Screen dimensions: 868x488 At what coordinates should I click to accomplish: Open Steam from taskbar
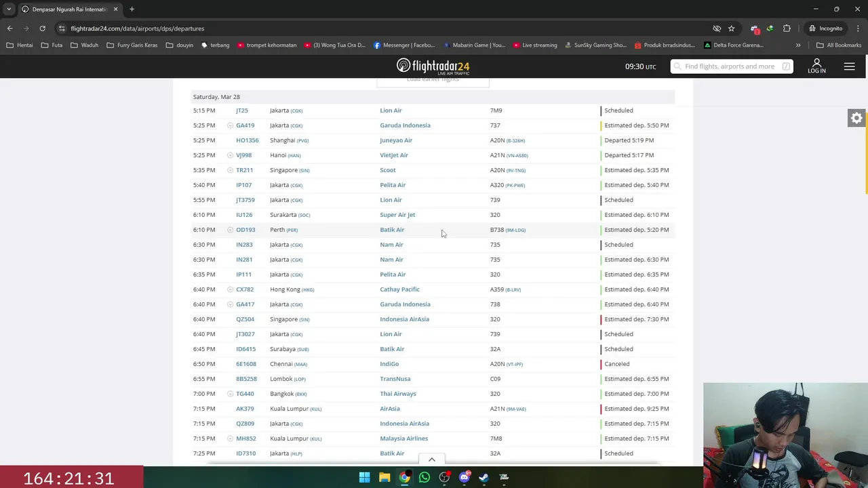[x=484, y=477]
